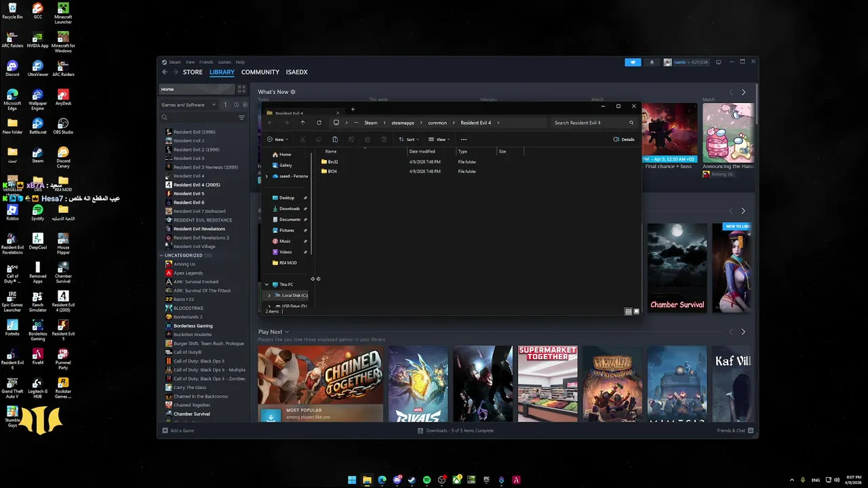Toggle Steam collections grid view icon
Viewport: 868px width, 488px height.
[241, 89]
